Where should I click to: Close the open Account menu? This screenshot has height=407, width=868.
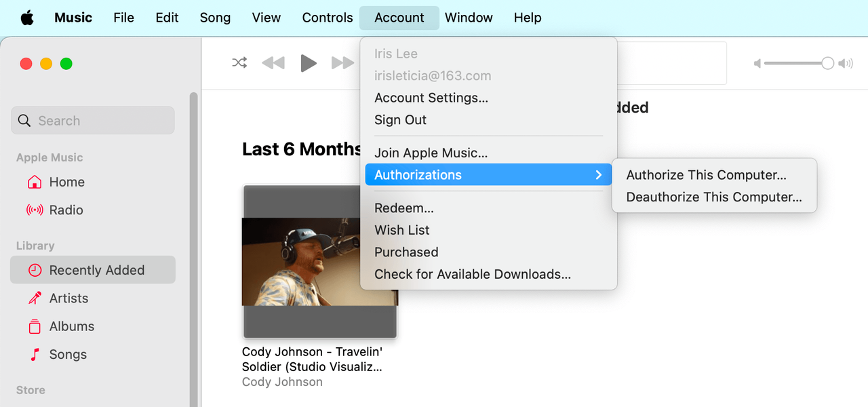point(399,18)
